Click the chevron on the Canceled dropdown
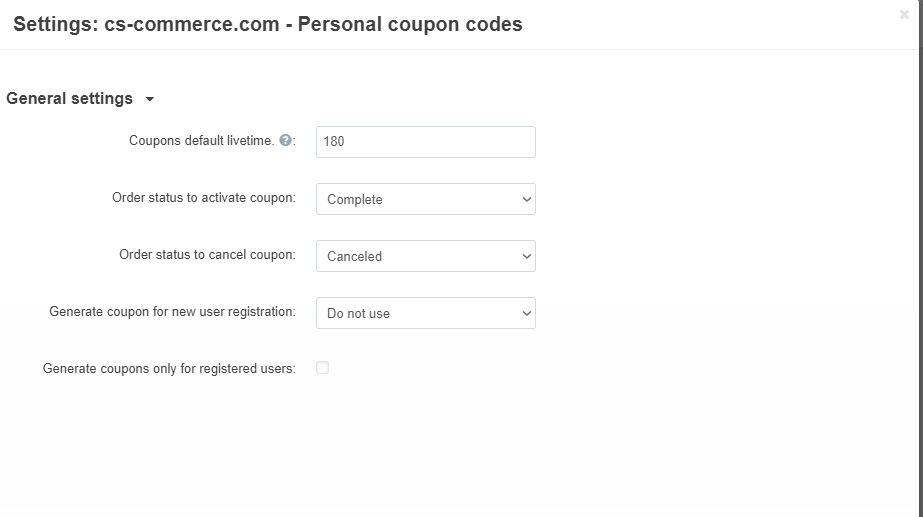The width and height of the screenshot is (923, 517). [x=527, y=256]
